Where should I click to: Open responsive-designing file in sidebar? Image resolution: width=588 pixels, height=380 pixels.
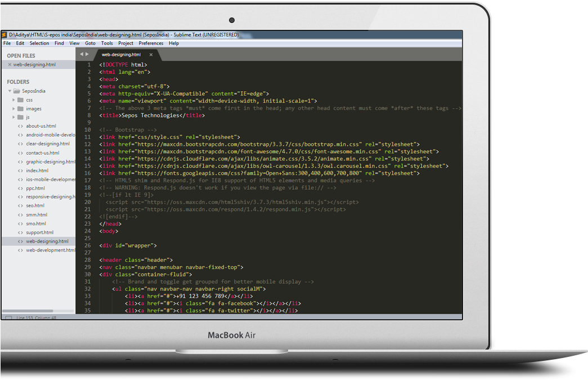click(51, 197)
